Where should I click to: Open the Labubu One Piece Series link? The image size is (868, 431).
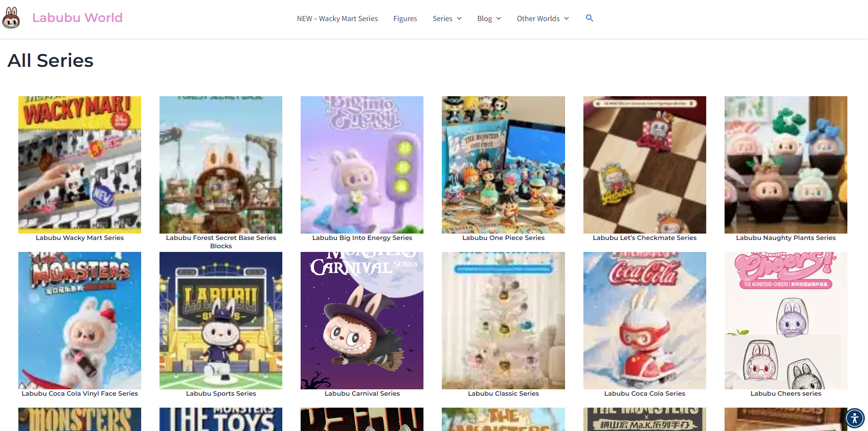tap(503, 238)
